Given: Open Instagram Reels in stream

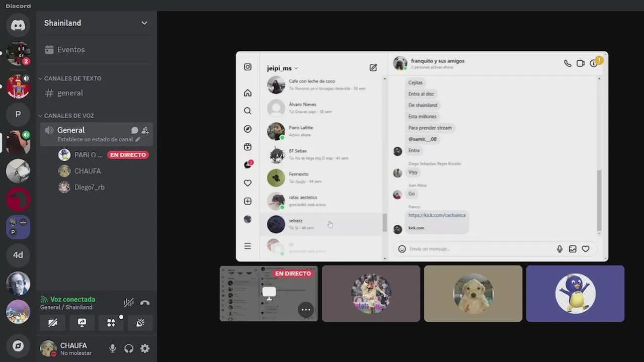Looking at the screenshot, I should tap(248, 147).
